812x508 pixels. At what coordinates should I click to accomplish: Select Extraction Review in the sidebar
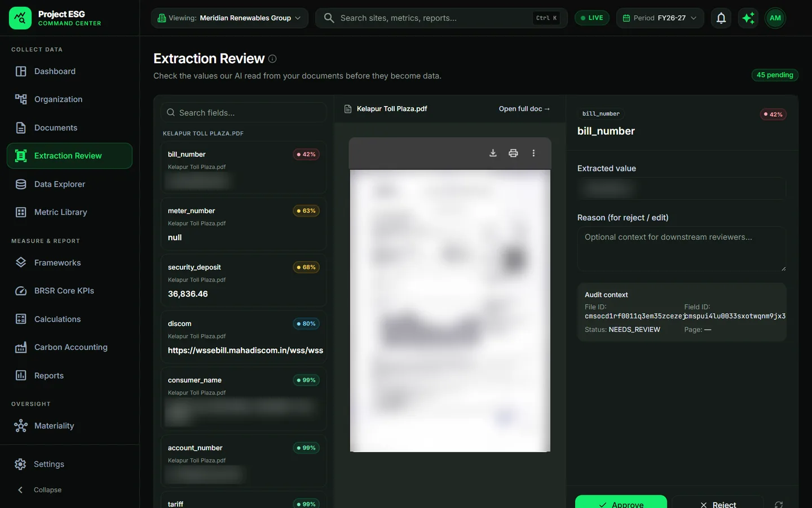tap(69, 156)
